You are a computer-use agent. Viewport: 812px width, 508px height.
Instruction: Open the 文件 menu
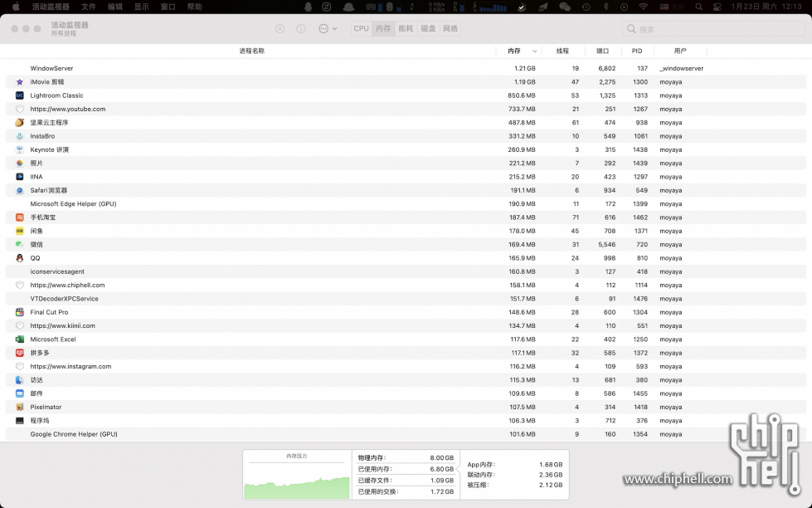89,7
